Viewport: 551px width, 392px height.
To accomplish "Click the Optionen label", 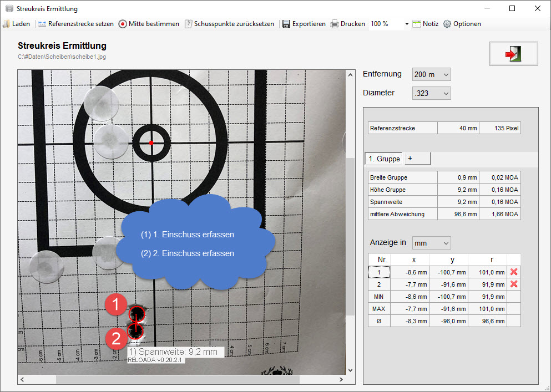I will coord(467,24).
